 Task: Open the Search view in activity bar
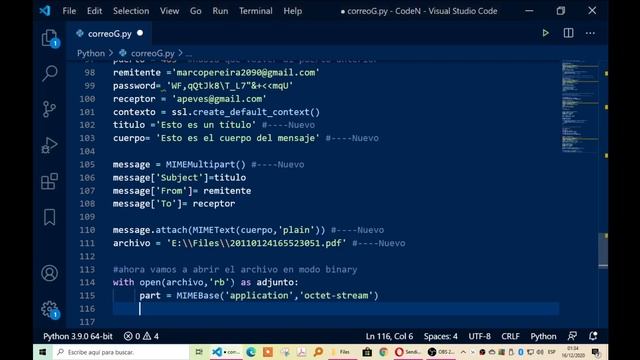pos(50,73)
